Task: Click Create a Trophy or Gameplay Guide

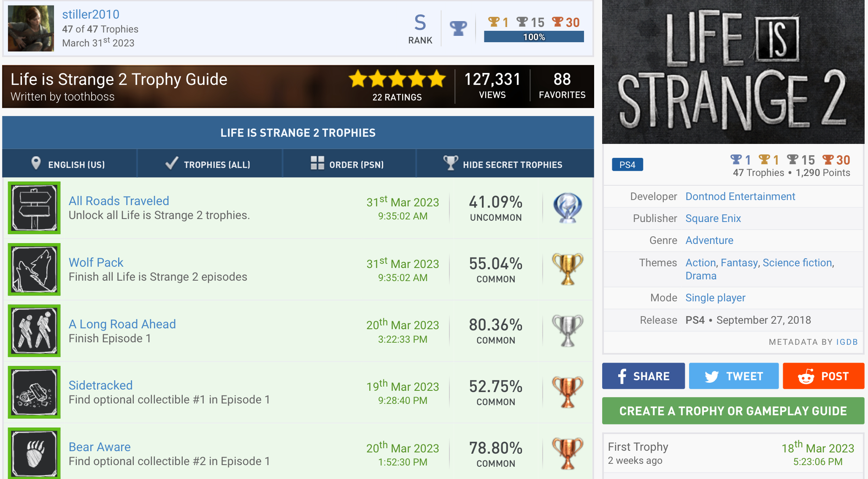Action: pos(733,411)
